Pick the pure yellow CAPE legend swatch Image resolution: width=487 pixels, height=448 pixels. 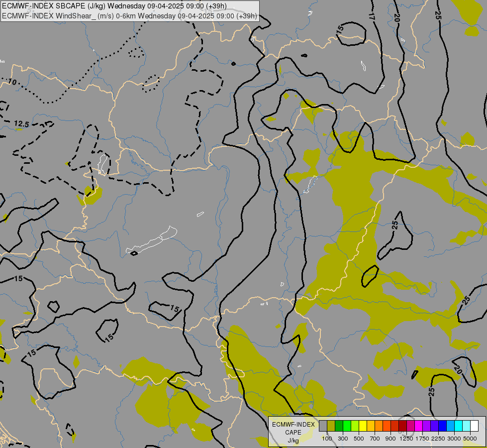click(x=363, y=426)
